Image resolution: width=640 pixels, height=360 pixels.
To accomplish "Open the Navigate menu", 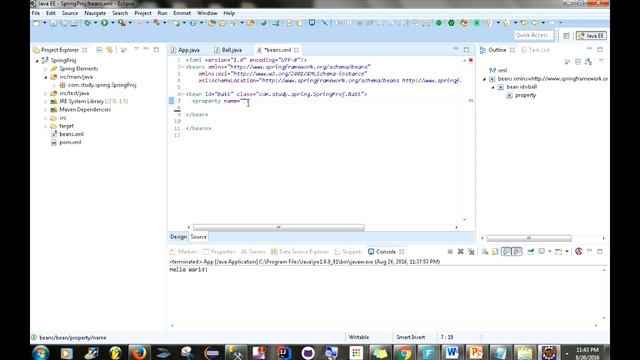I will tap(95, 13).
